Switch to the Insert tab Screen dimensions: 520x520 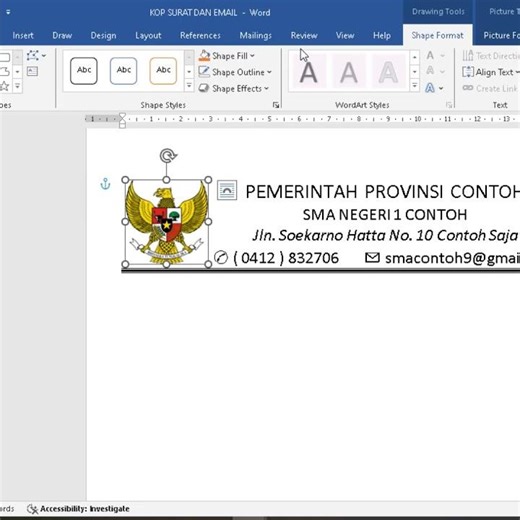click(x=23, y=35)
